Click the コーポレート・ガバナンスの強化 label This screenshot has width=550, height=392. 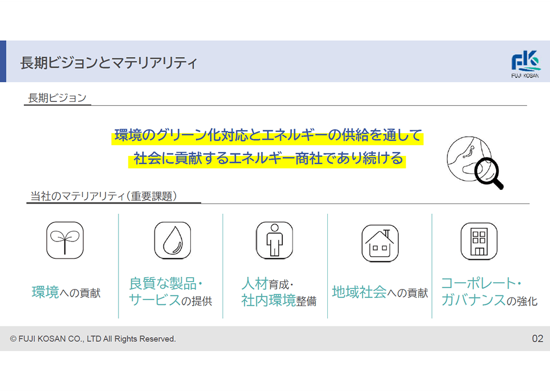tap(489, 292)
